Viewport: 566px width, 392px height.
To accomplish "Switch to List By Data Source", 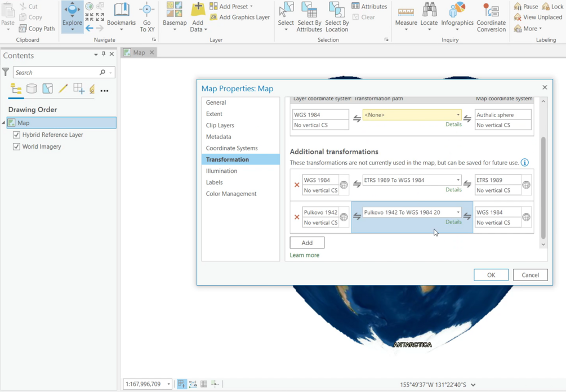I will click(32, 88).
